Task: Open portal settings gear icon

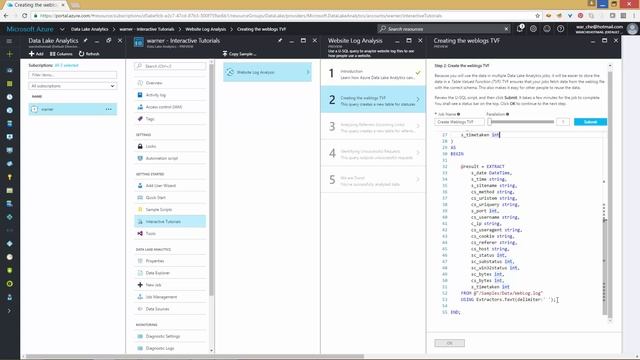Action: click(533, 29)
